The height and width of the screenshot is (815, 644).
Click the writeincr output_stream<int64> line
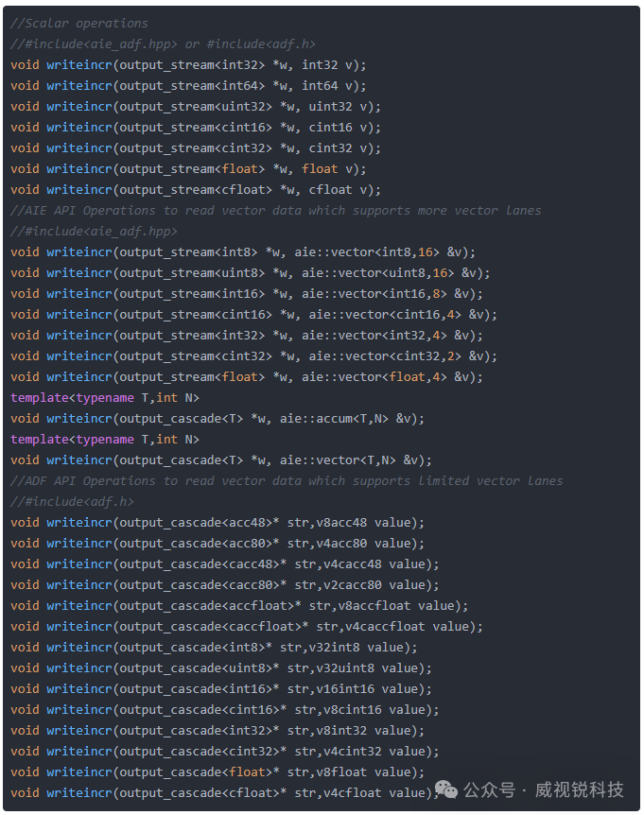click(x=188, y=86)
